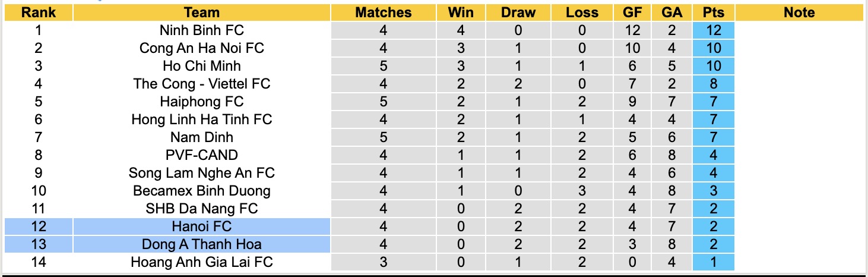The height and width of the screenshot is (277, 868).
Task: Click the Rank column header
Action: [39, 12]
